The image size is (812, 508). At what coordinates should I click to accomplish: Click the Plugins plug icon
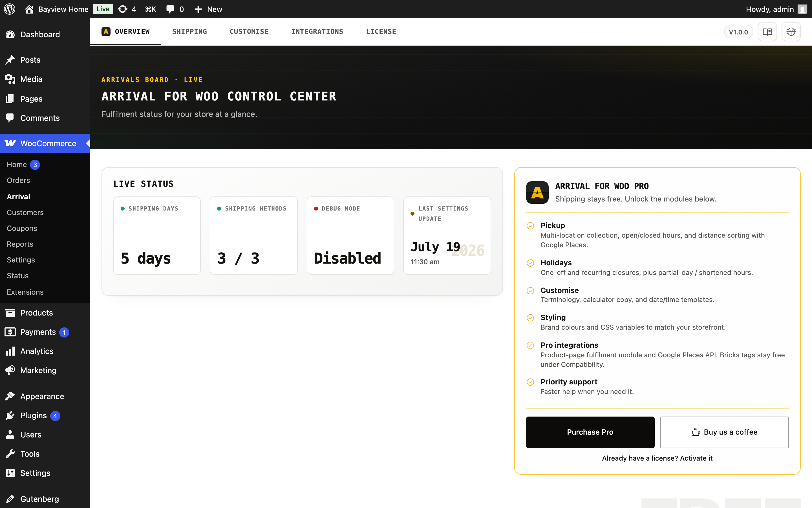coord(10,415)
